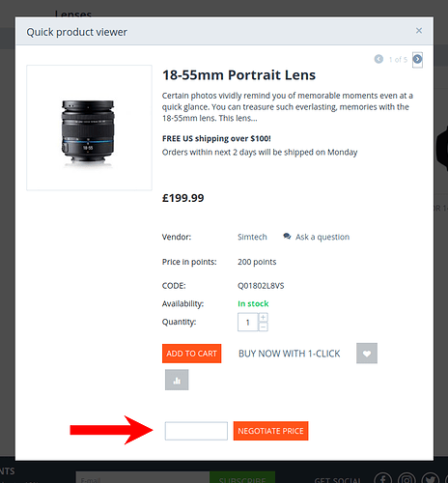
Task: Open the Simtech vendor link
Action: [x=252, y=237]
